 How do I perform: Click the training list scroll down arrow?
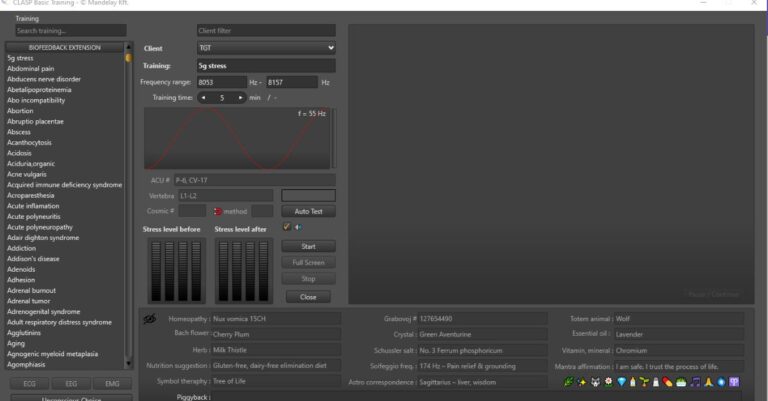point(128,363)
